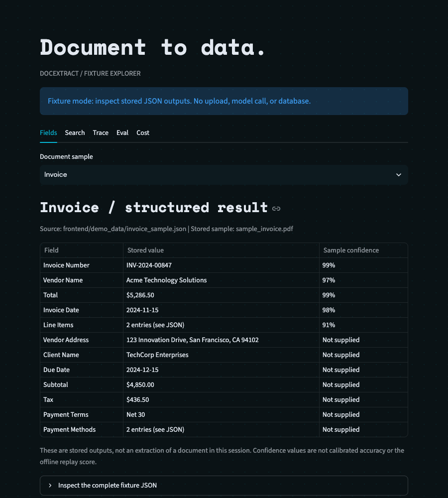Click Not supplied in Vendor Address row

341,340
